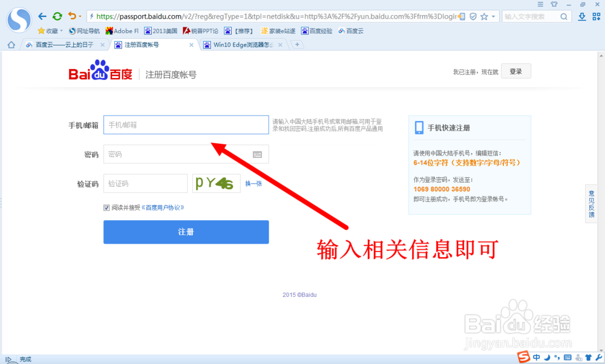Reload the page with green refresh icon
This screenshot has height=364, width=605.
[x=57, y=16]
